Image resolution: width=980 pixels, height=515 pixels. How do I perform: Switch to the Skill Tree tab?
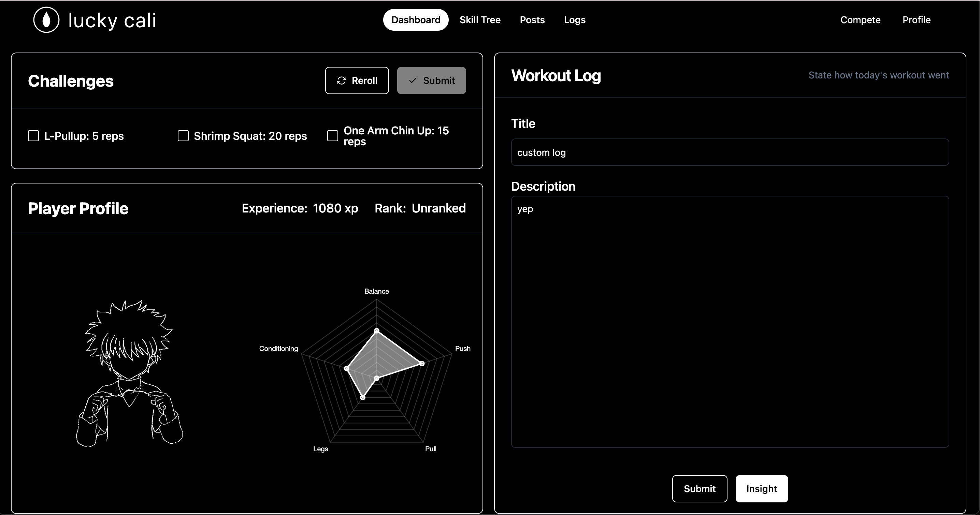coord(480,20)
